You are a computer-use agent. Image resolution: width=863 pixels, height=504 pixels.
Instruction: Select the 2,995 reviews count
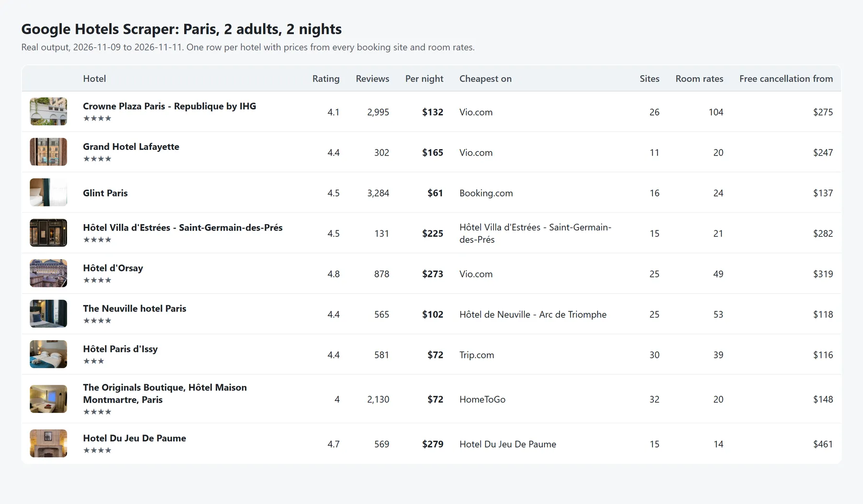coord(378,112)
